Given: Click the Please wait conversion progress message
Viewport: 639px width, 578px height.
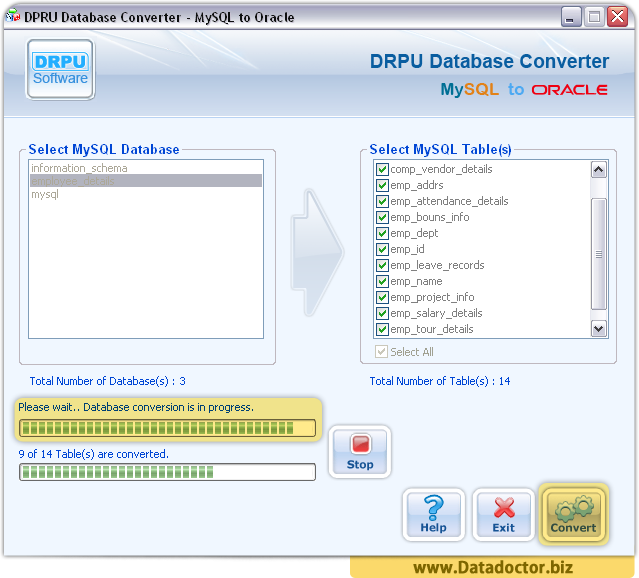Looking at the screenshot, I should point(136,407).
